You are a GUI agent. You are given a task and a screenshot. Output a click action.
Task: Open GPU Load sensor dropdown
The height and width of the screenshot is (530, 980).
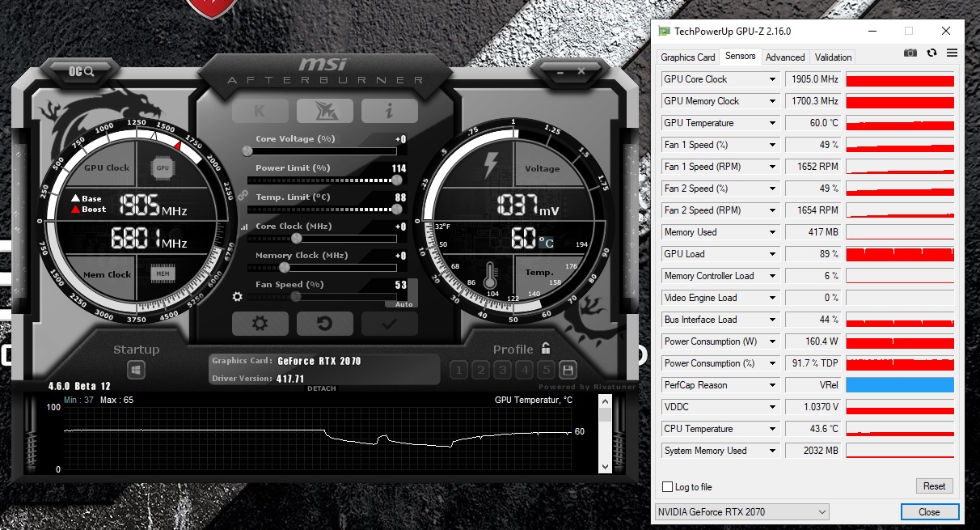(x=772, y=254)
